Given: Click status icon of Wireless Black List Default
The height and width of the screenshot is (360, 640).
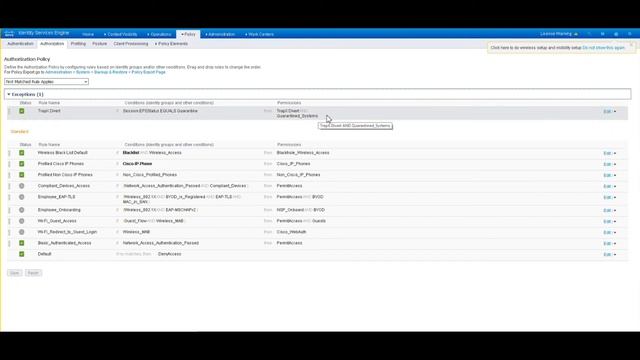Looking at the screenshot, I should coord(22,153).
